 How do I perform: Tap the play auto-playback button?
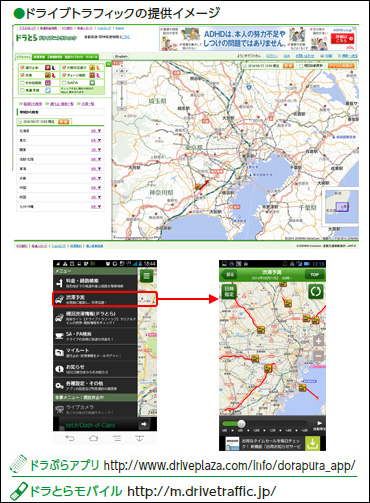319,424
